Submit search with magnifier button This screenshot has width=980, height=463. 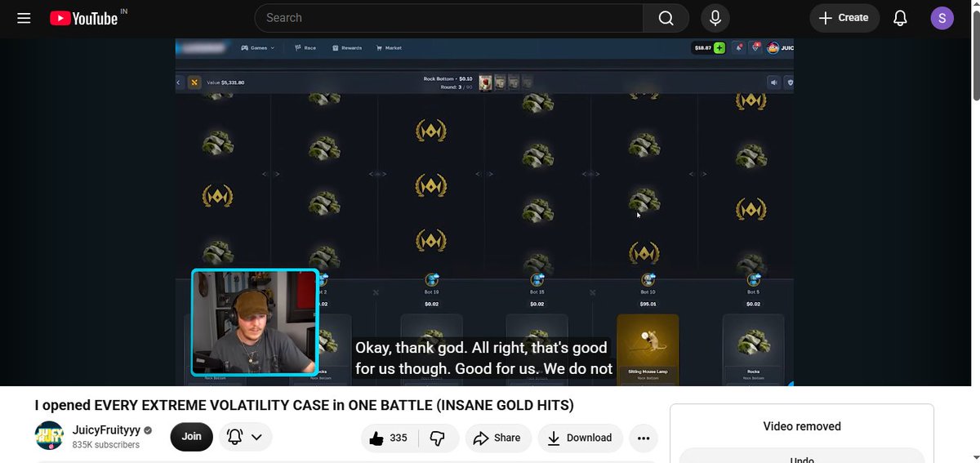666,18
